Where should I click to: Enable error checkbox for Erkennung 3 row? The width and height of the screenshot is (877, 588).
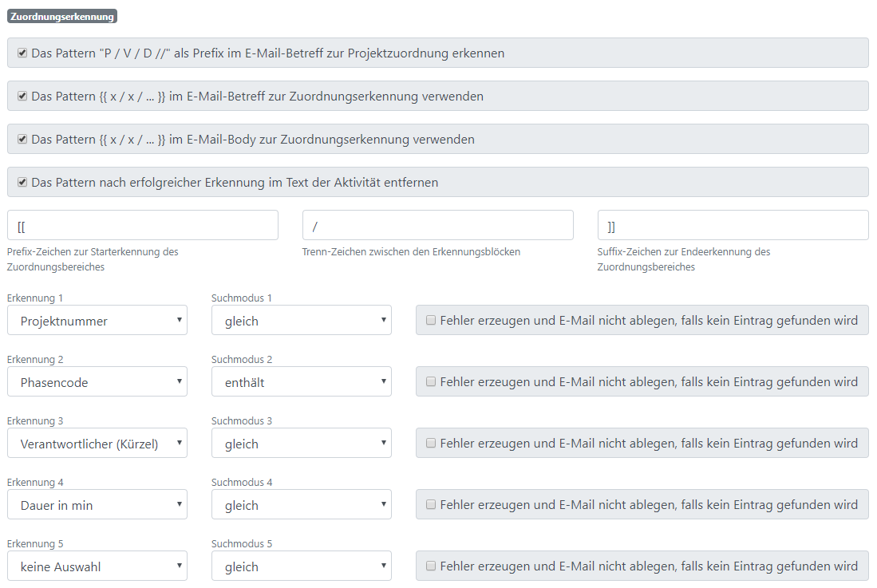click(x=431, y=444)
